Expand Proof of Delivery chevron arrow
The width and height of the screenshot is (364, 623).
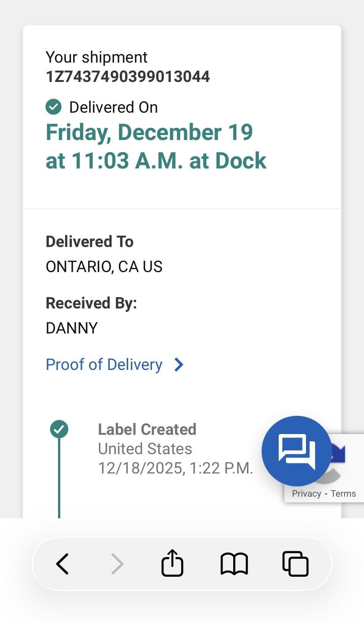click(x=179, y=365)
